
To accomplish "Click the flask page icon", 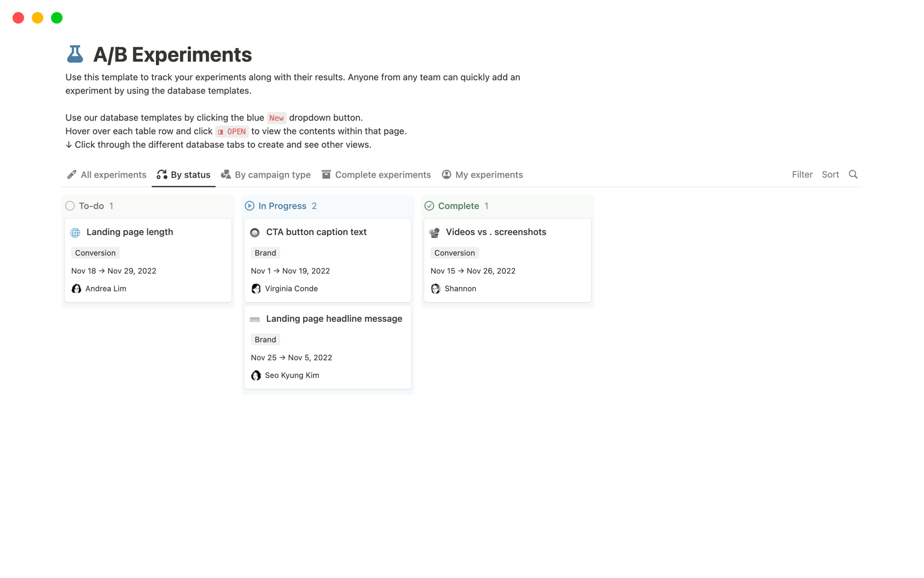I will click(x=75, y=54).
